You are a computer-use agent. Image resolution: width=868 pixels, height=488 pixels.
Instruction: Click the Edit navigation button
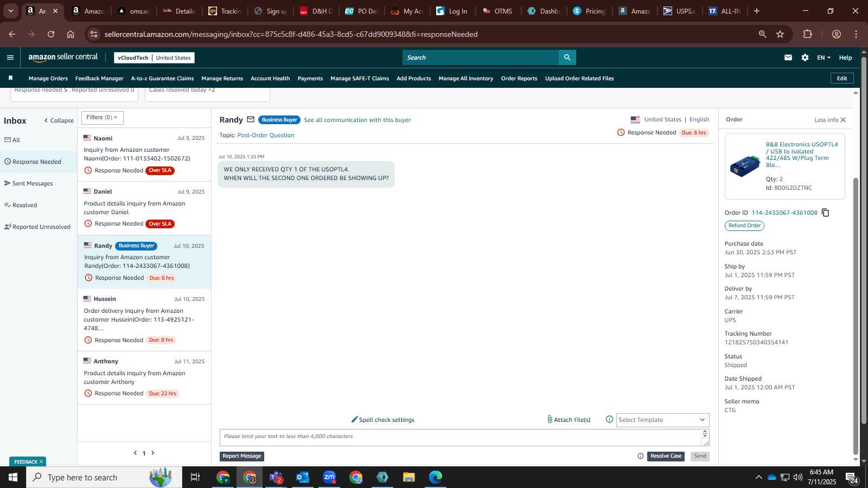(842, 78)
